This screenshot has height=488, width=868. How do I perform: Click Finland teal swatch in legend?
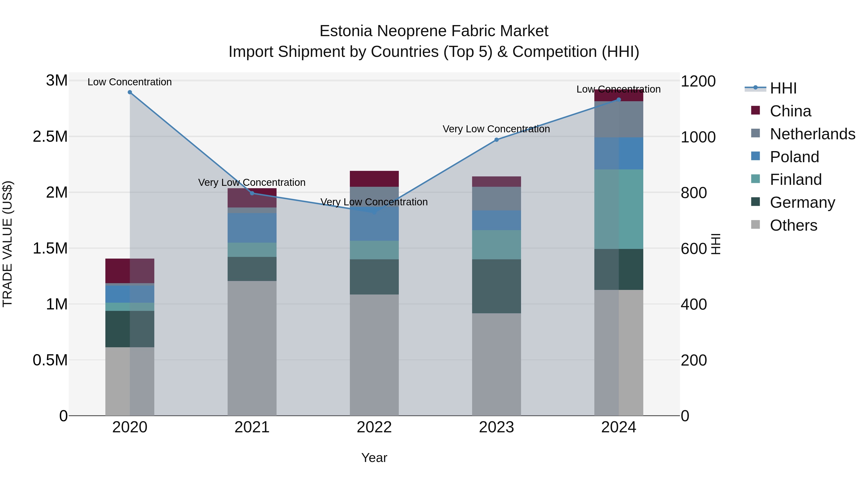755,179
